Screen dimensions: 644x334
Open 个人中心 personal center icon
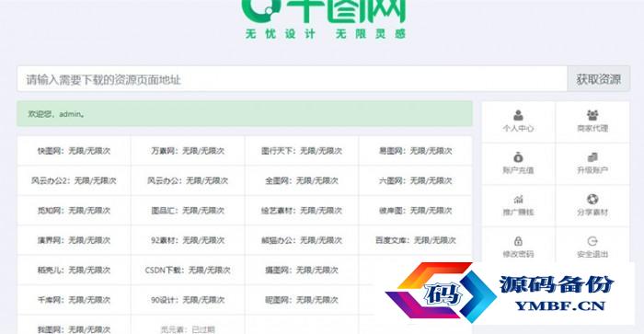point(518,115)
